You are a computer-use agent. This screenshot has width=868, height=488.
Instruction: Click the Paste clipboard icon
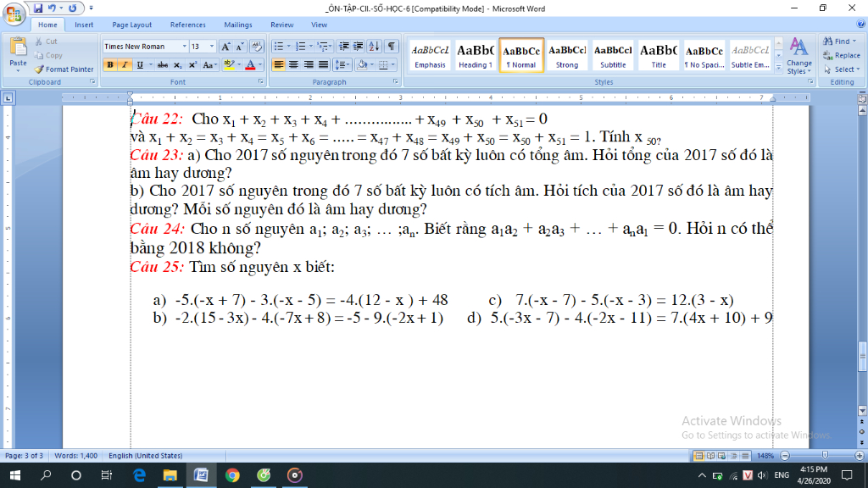19,48
